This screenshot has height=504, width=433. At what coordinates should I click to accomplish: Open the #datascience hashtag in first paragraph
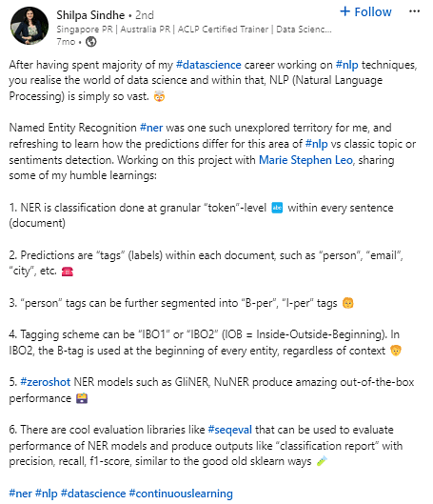pos(208,65)
